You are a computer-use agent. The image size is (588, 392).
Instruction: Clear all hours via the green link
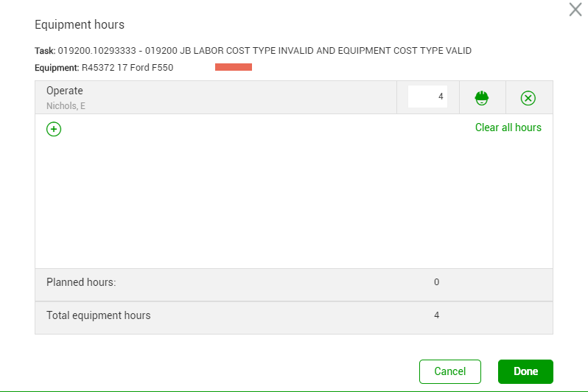pyautogui.click(x=508, y=127)
